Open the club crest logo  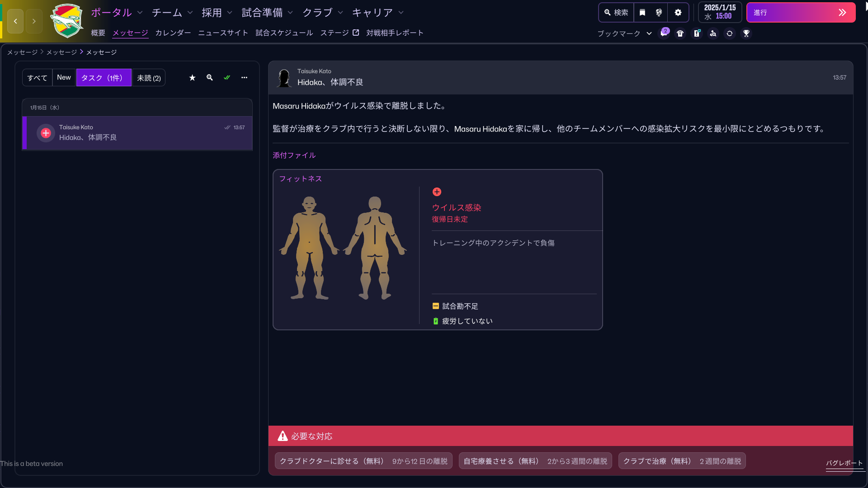[67, 20]
